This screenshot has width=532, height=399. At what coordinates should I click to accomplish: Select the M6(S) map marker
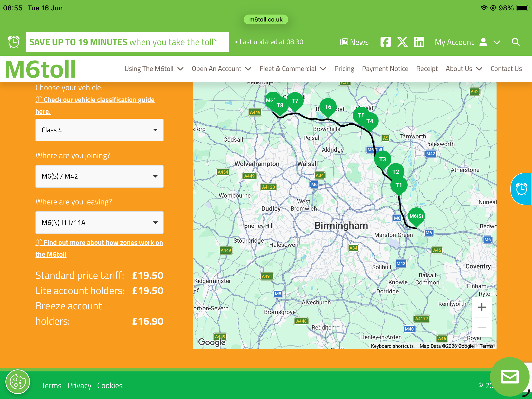416,217
